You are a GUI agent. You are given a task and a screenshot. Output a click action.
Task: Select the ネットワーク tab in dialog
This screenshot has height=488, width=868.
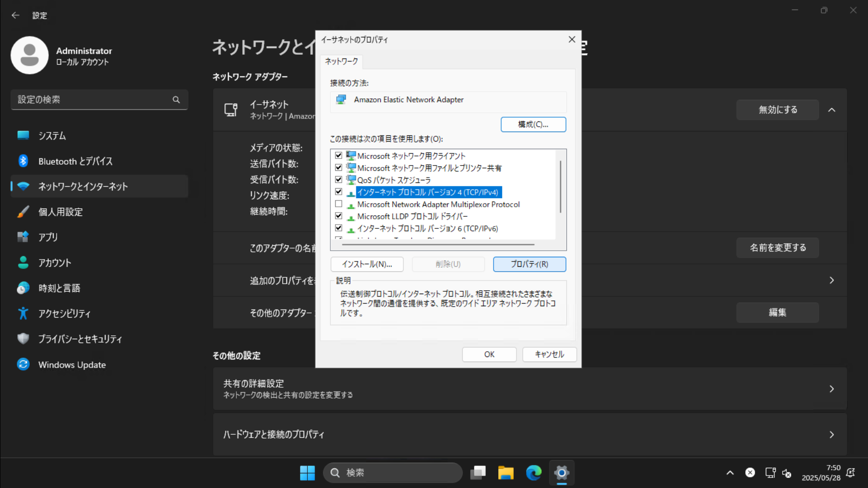341,61
